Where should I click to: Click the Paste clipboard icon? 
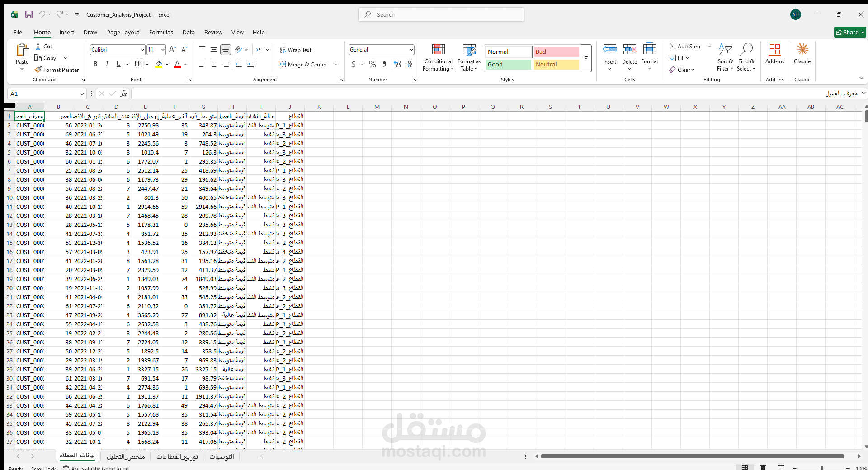(22, 50)
